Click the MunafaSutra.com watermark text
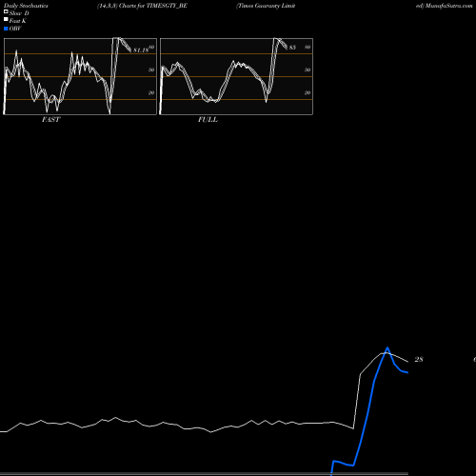 click(x=448, y=6)
